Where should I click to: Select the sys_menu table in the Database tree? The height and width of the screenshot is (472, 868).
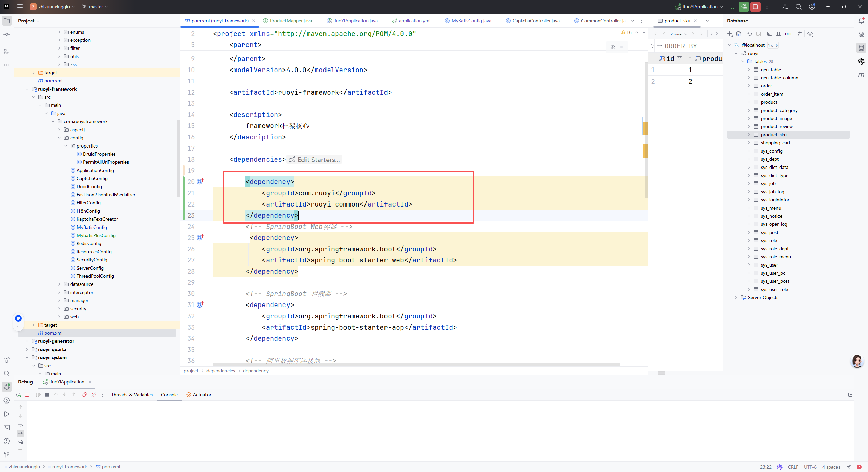(x=771, y=208)
